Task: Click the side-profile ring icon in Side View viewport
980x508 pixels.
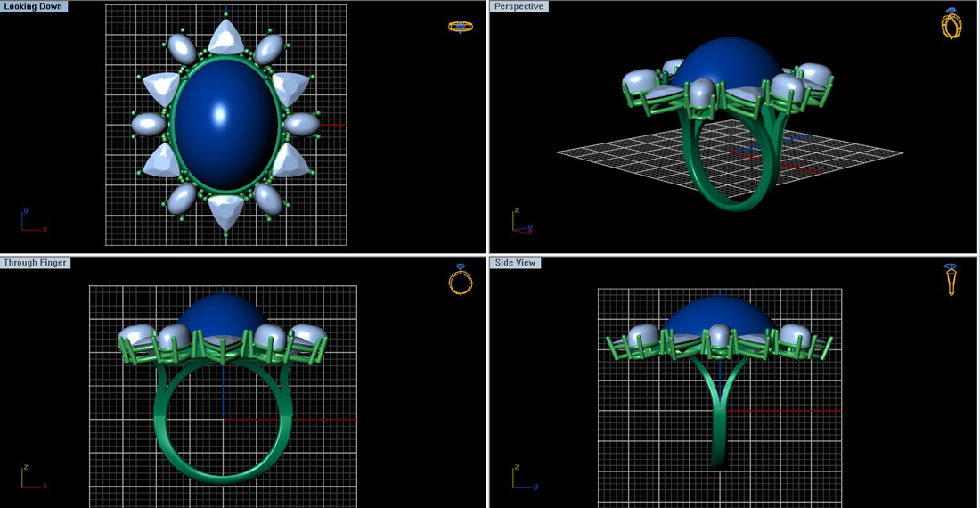Action: (x=951, y=279)
